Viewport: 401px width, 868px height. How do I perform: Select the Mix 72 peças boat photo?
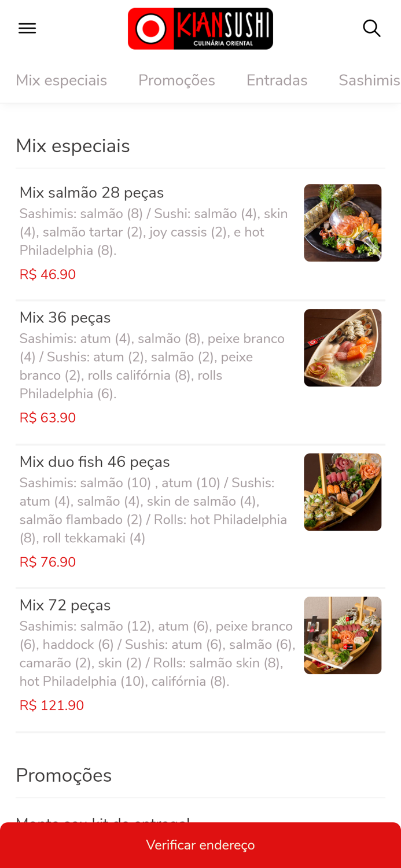[x=343, y=635]
